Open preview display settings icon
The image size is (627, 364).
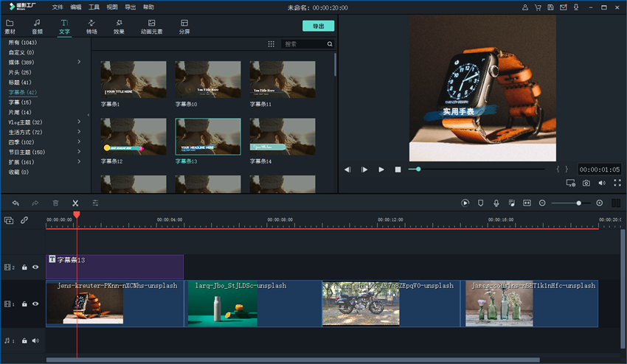[571, 183]
